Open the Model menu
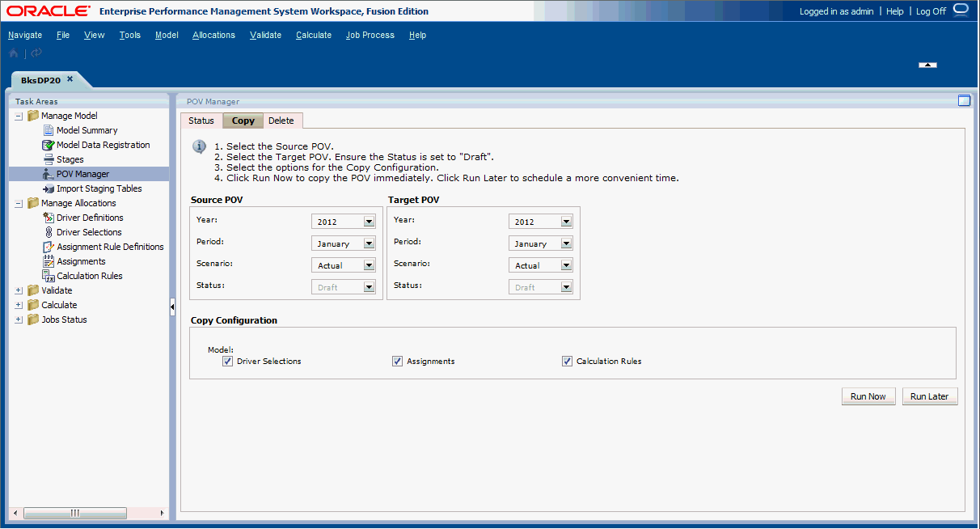The height and width of the screenshot is (529, 980). click(167, 35)
